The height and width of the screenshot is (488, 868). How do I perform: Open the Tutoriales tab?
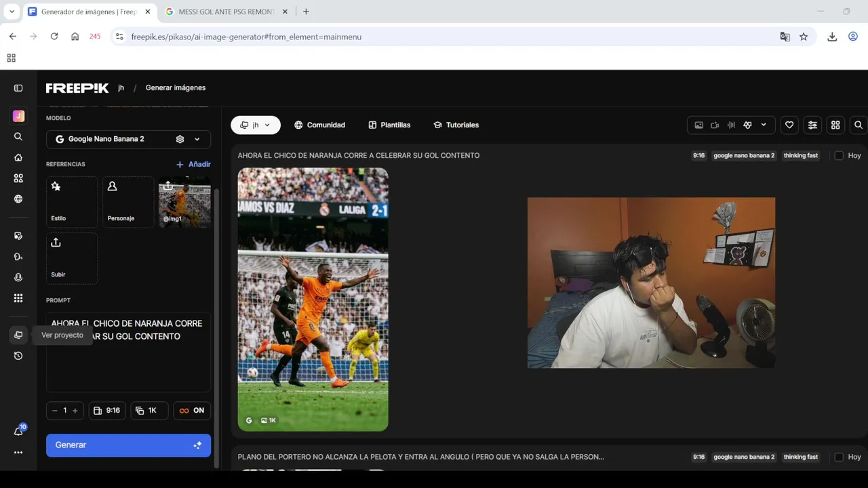pyautogui.click(x=456, y=125)
